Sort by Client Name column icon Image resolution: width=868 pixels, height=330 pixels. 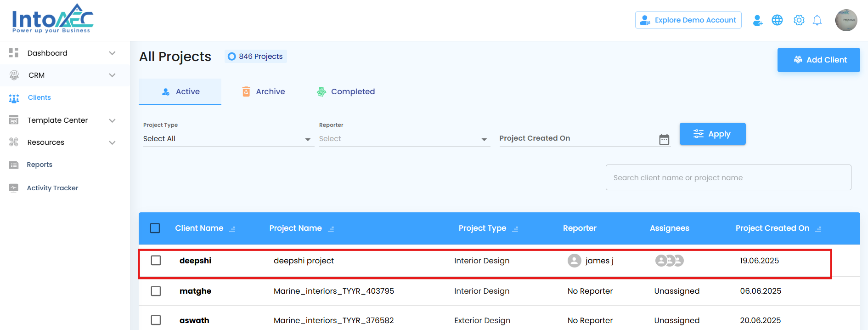(x=232, y=229)
